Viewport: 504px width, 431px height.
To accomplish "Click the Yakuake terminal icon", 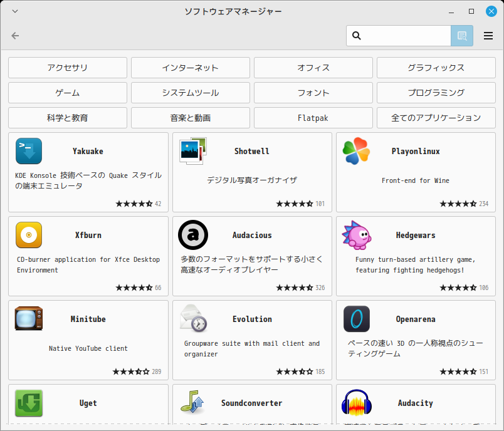I will click(29, 151).
